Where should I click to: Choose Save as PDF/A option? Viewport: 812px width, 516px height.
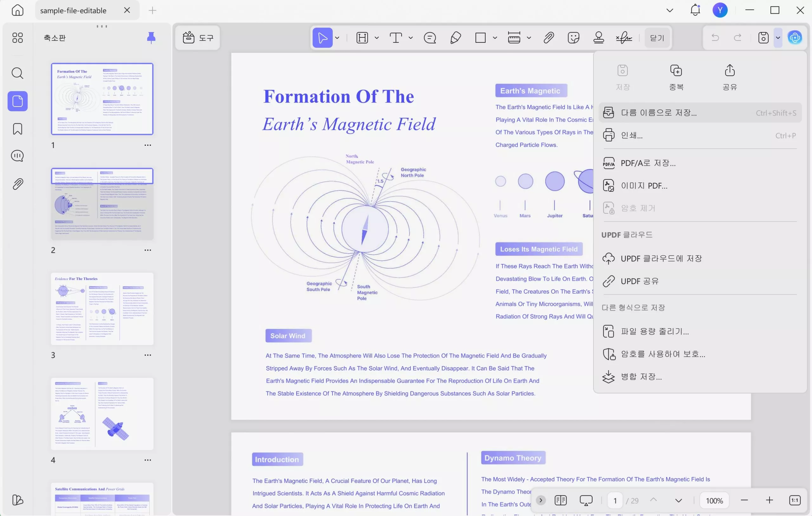(x=700, y=163)
